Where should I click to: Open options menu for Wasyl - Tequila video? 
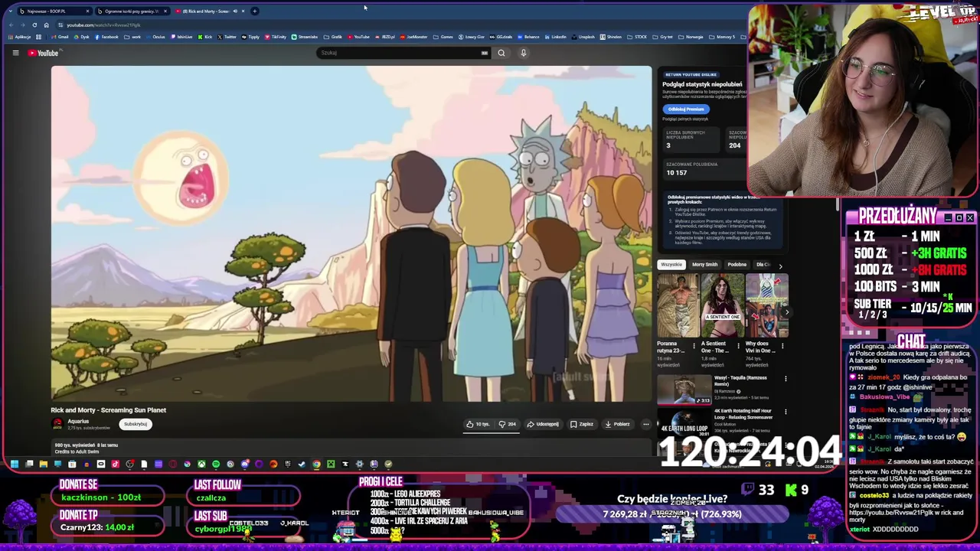[786, 379]
